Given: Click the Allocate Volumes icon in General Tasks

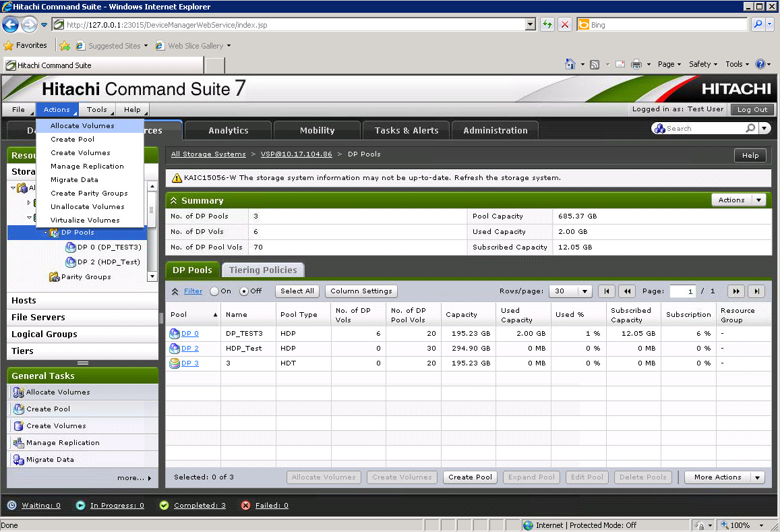Looking at the screenshot, I should [18, 392].
